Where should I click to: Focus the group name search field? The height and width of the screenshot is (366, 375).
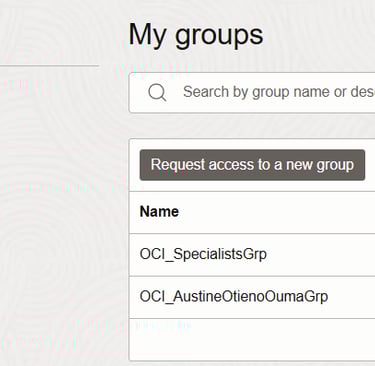(x=252, y=93)
